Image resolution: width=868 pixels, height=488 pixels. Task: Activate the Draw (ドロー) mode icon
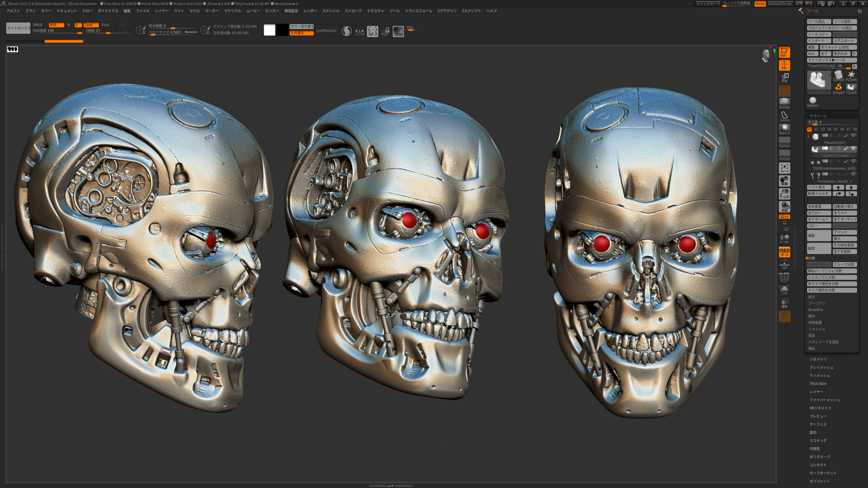(784, 65)
